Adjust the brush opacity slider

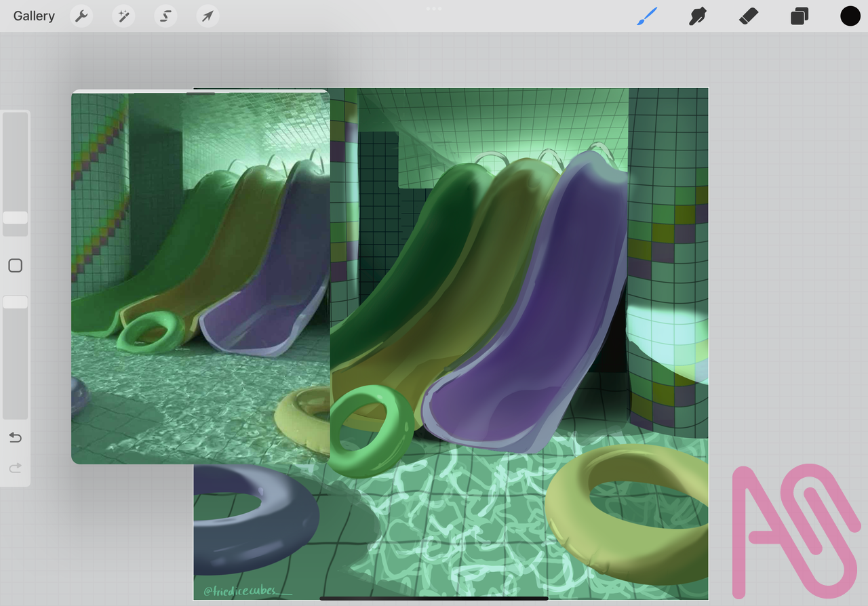(x=15, y=302)
